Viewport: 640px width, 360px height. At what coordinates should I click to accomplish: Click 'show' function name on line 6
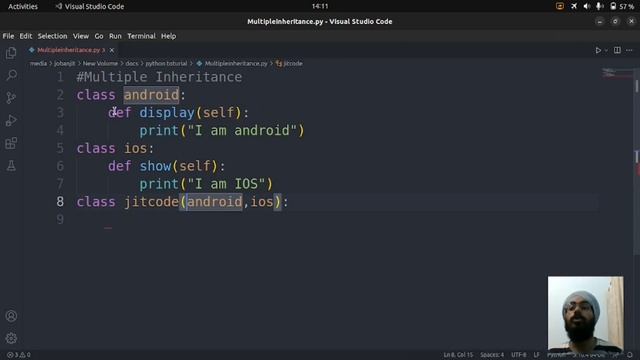[x=155, y=166]
